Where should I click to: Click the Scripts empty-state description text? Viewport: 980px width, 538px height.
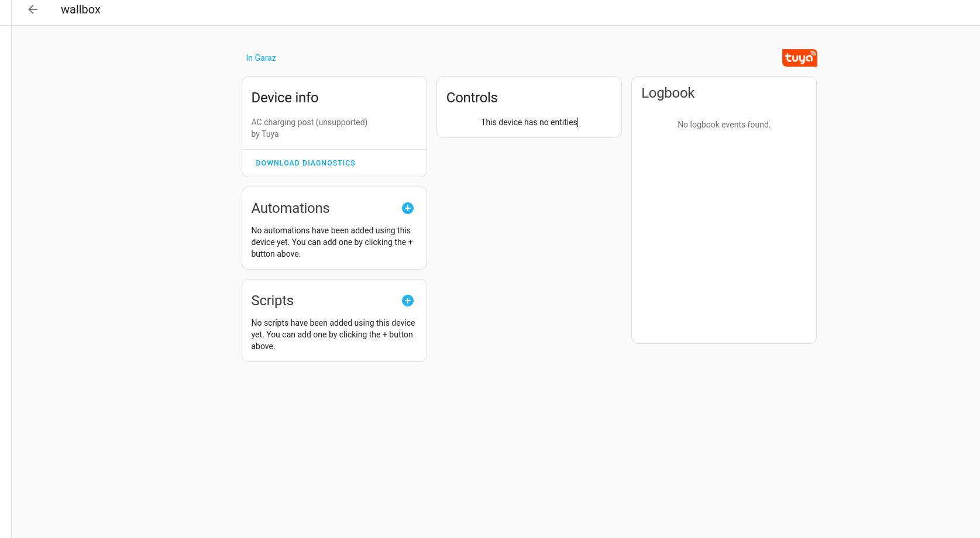[x=333, y=334]
